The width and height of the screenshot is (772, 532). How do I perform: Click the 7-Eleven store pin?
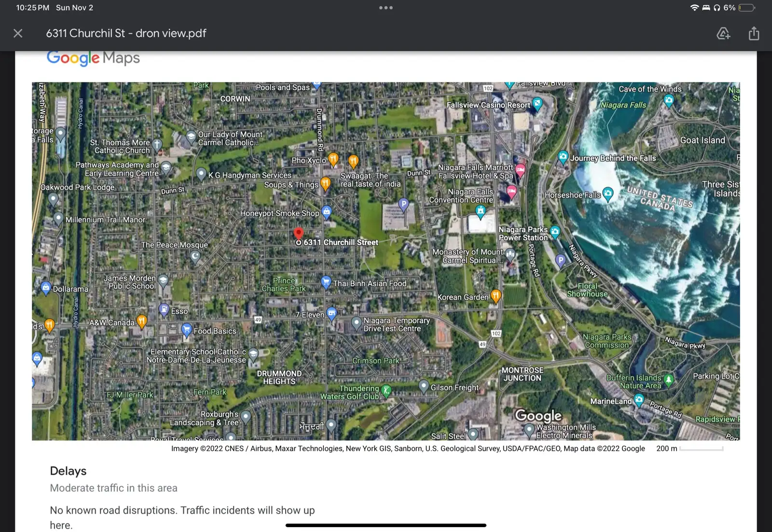(x=331, y=314)
